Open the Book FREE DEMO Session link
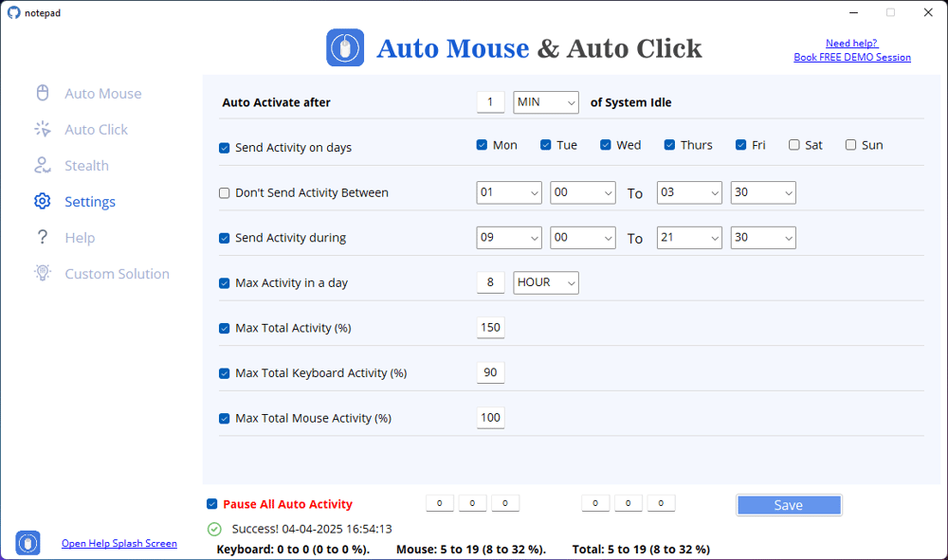This screenshot has height=560, width=948. point(851,57)
